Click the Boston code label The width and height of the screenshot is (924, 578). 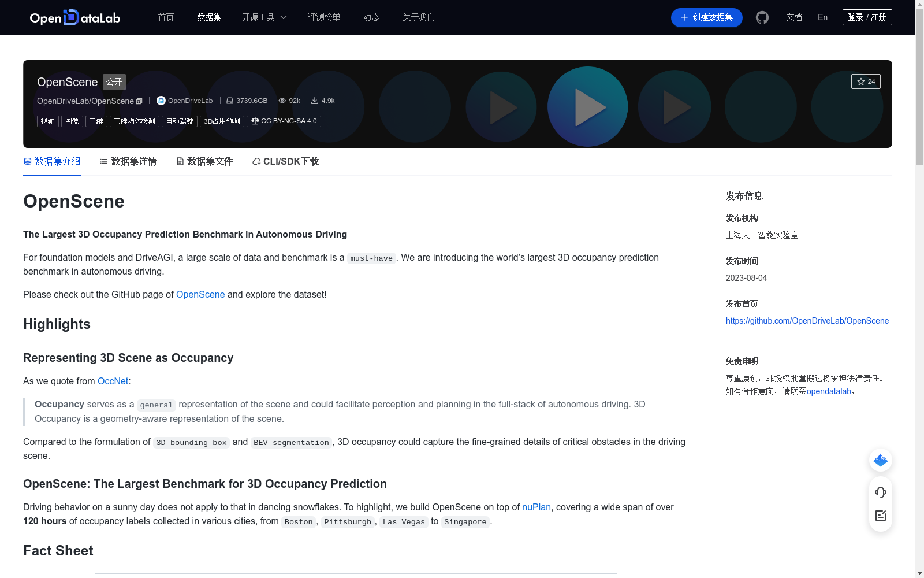pyautogui.click(x=299, y=522)
